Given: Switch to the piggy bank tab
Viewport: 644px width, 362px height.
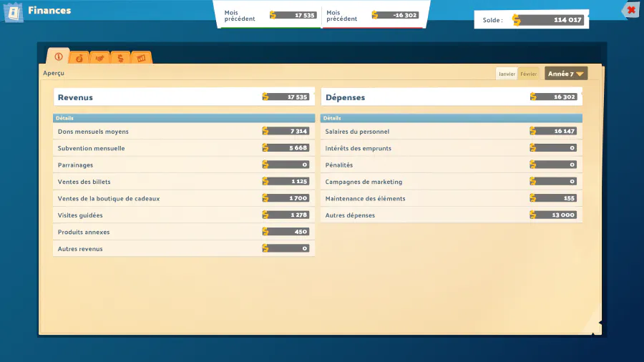Looking at the screenshot, I should (79, 58).
